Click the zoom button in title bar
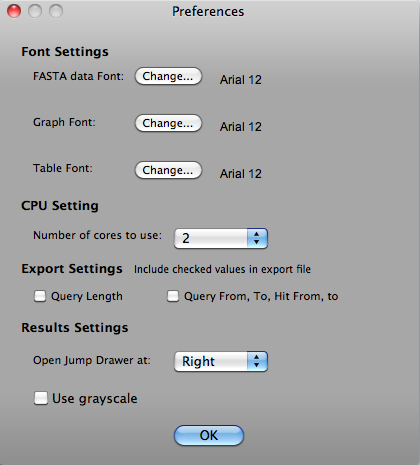The height and width of the screenshot is (465, 420). (x=56, y=11)
